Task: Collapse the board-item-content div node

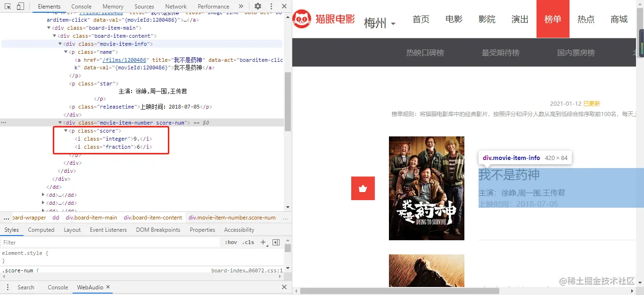Action: tap(54, 36)
